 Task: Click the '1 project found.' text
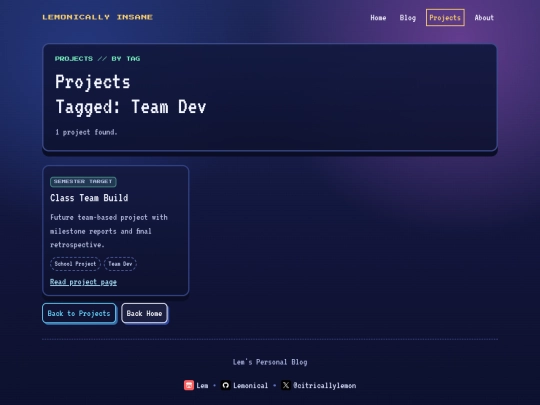pyautogui.click(x=86, y=132)
